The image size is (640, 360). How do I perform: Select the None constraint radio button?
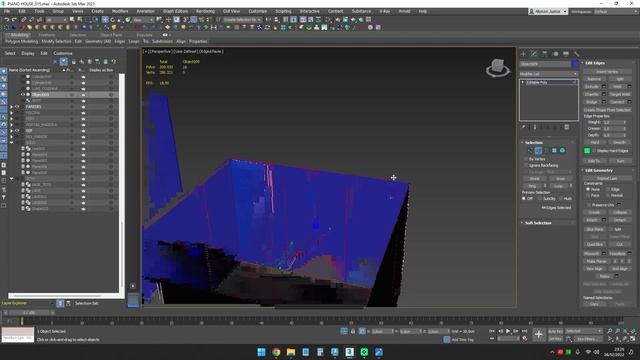[588, 189]
